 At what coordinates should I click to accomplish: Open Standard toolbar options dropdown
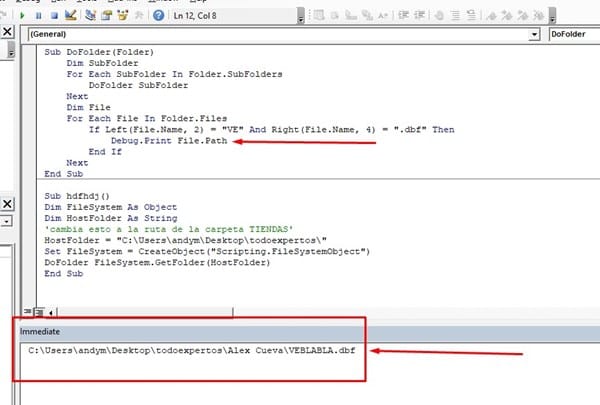pos(301,16)
